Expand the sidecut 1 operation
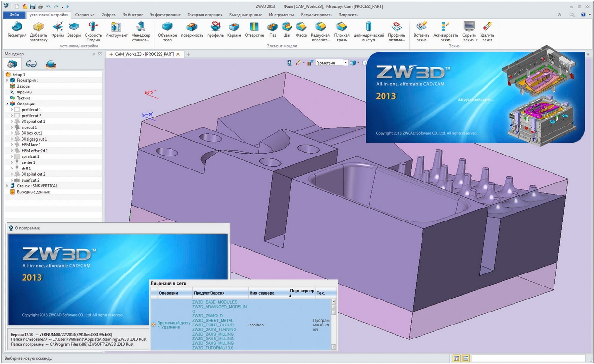Viewport: 594px width, 364px height. coord(12,128)
